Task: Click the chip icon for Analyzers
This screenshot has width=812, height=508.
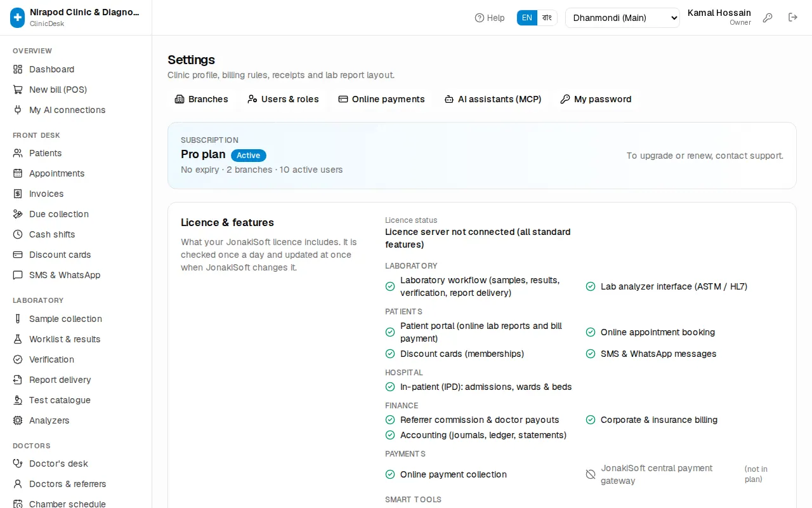Action: pos(18,420)
